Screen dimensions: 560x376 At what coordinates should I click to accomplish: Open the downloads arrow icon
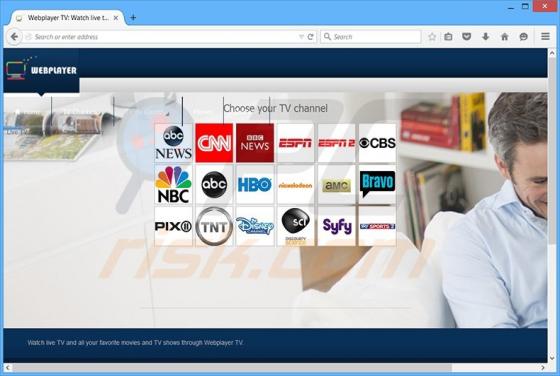click(x=485, y=36)
